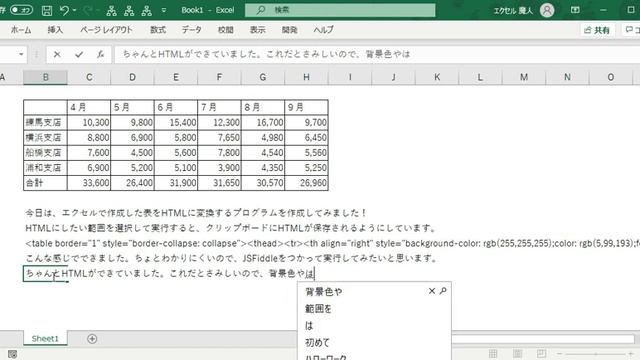Screen dimensions: 640x360
Task: Open the ヘルプ ribbon tab
Action: click(323, 30)
